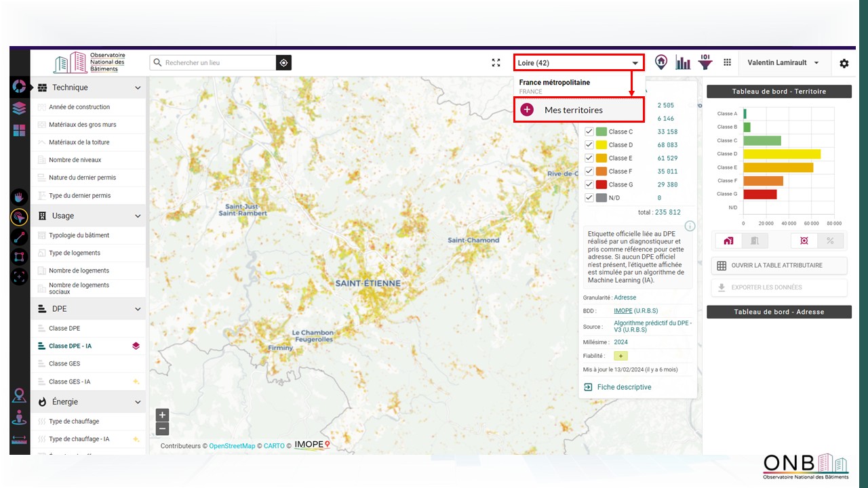Image resolution: width=868 pixels, height=488 pixels.
Task: Open Valentin Lamirault user menu
Action: 783,62
